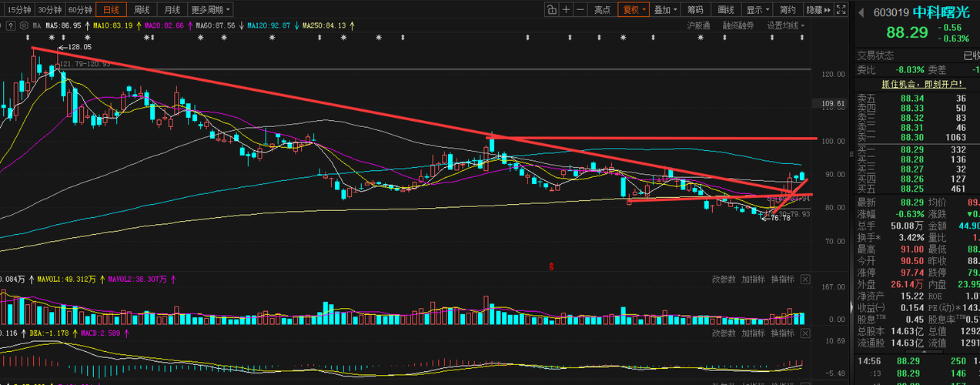Switch to the 周线 weekly tab

142,10
